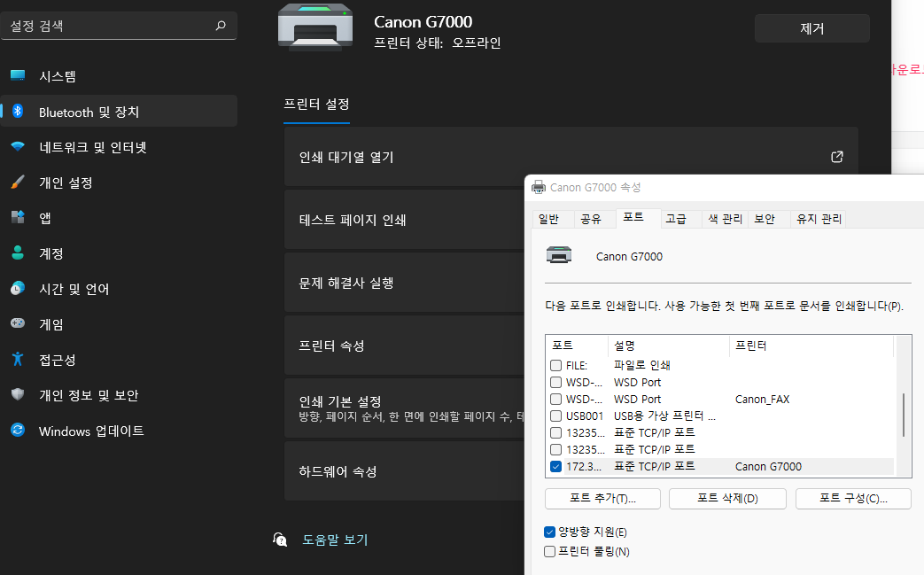924x575 pixels.
Task: Open the 도움말 보기 link
Action: point(335,540)
